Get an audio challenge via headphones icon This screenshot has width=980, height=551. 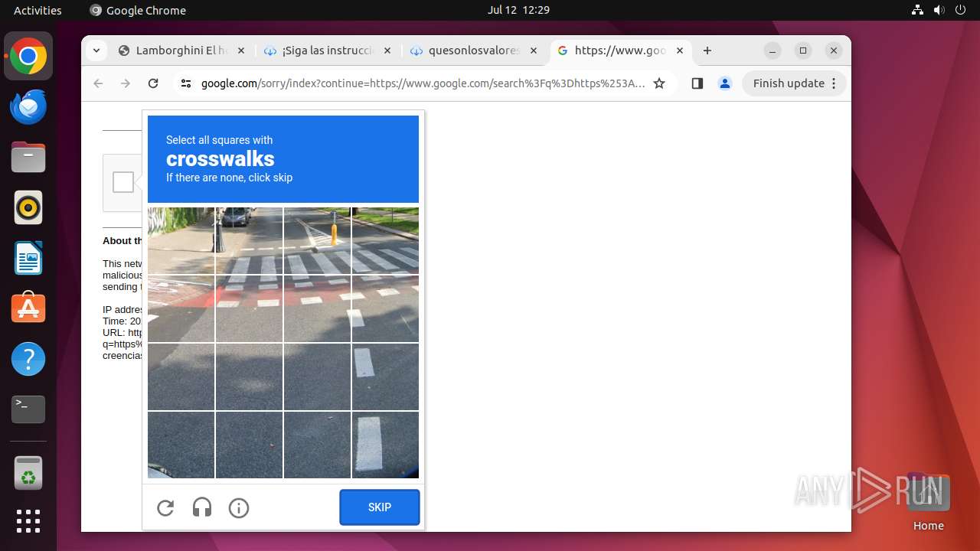click(202, 507)
